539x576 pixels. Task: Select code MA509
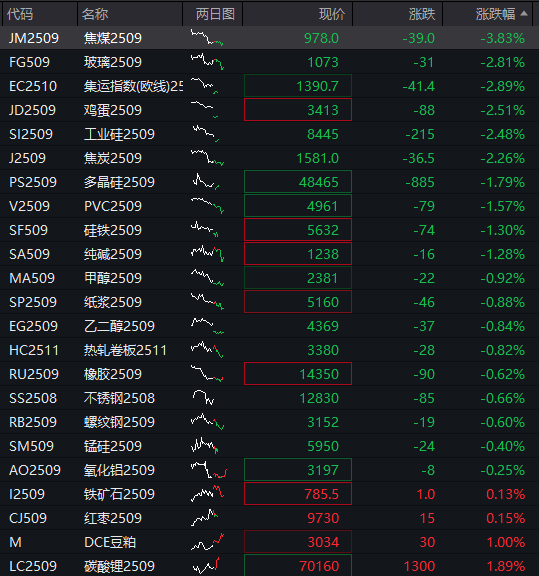tap(32, 278)
